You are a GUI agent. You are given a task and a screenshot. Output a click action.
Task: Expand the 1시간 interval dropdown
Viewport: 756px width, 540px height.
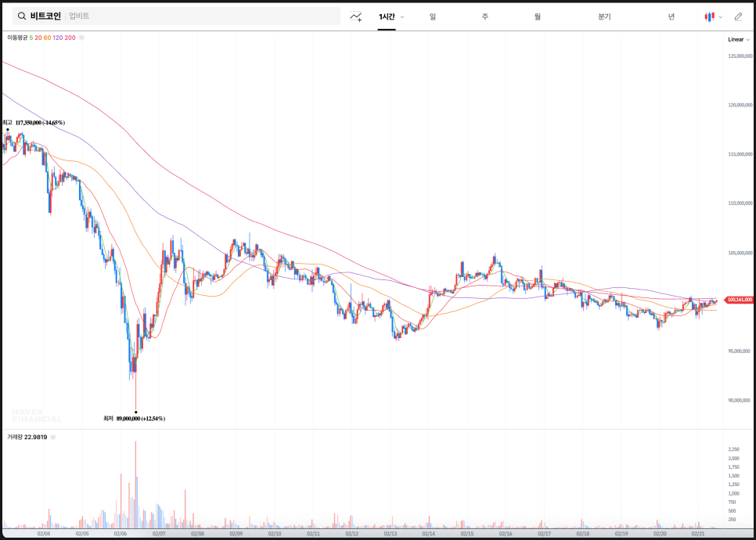pos(402,16)
